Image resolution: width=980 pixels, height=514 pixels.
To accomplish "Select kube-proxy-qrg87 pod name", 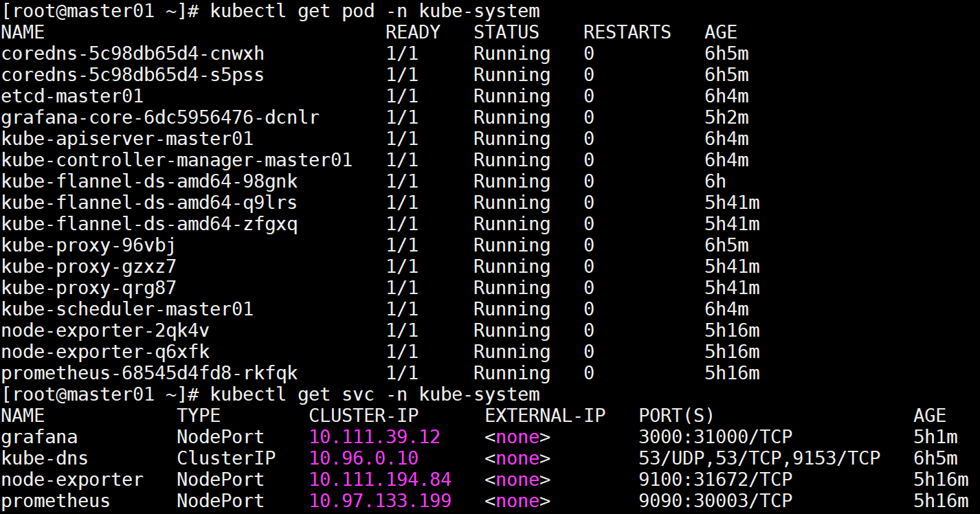I will [x=89, y=288].
